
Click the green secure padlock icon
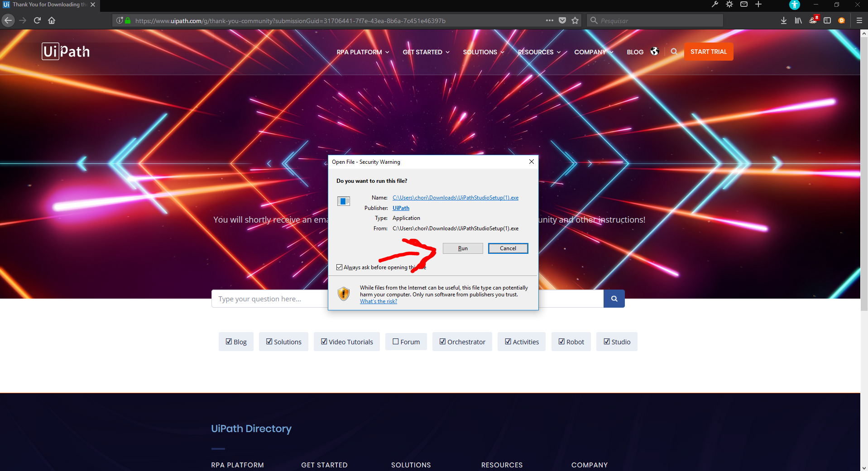(x=128, y=20)
